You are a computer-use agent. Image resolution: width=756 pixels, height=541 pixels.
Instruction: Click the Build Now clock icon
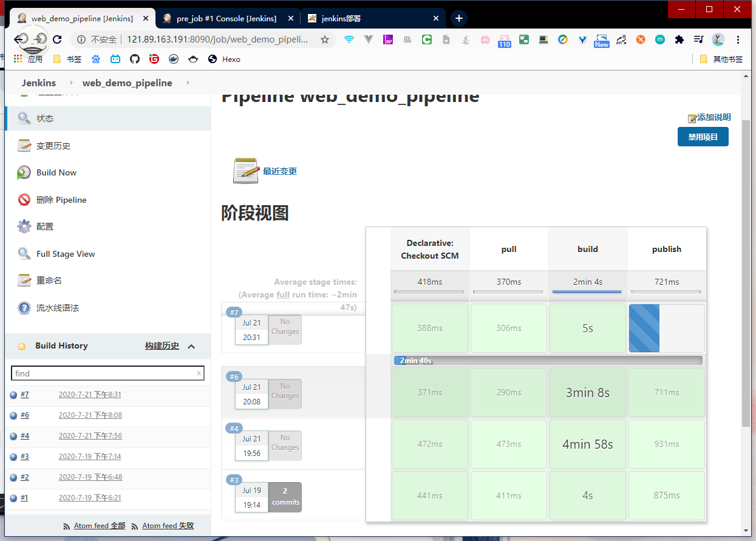(24, 173)
